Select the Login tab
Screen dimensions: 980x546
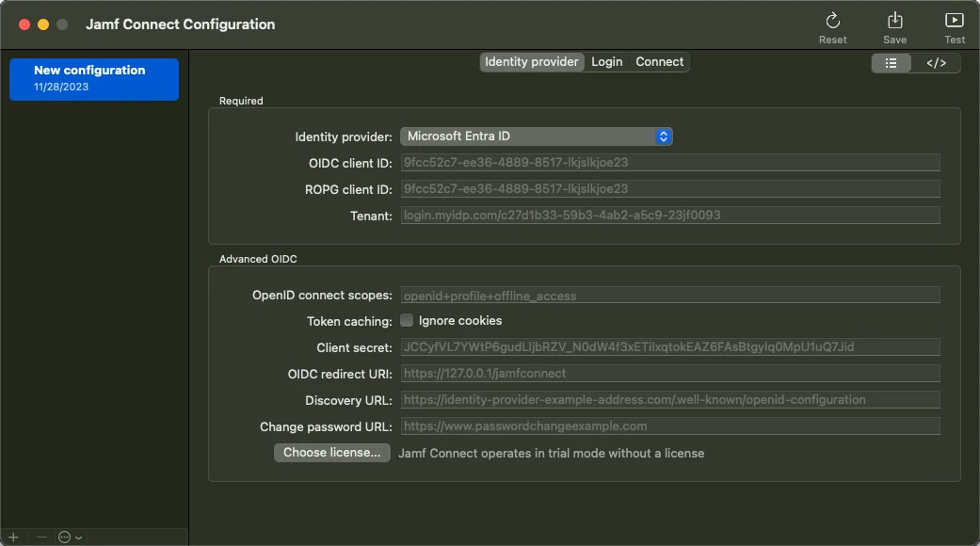607,62
